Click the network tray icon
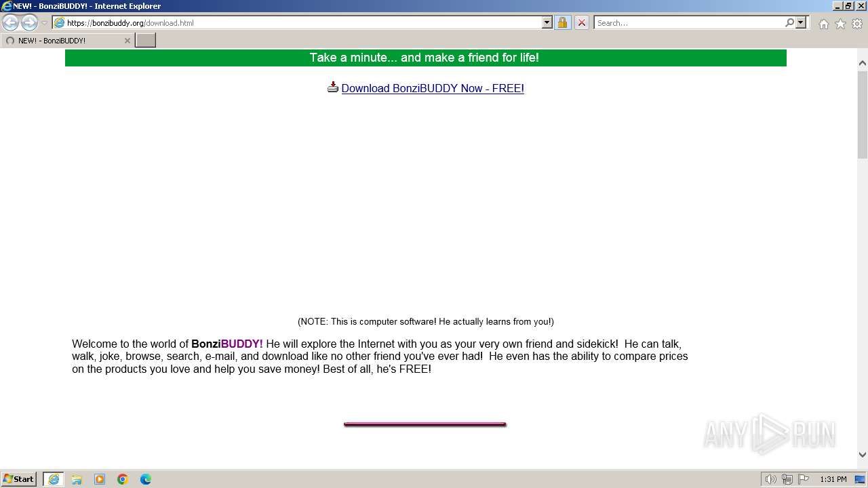 [x=787, y=479]
